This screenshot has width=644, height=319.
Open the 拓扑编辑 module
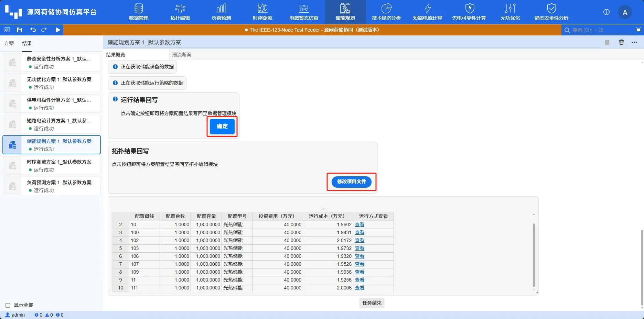point(180,12)
